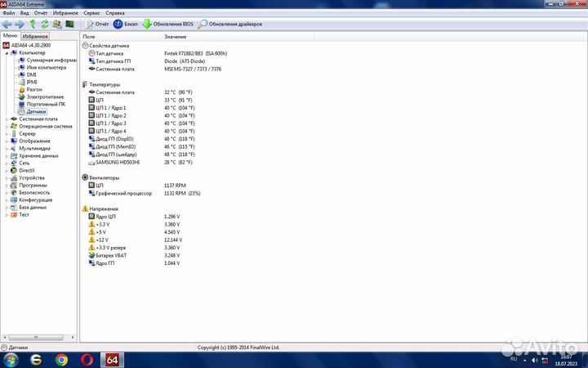Click the volume tray icon

535,361
